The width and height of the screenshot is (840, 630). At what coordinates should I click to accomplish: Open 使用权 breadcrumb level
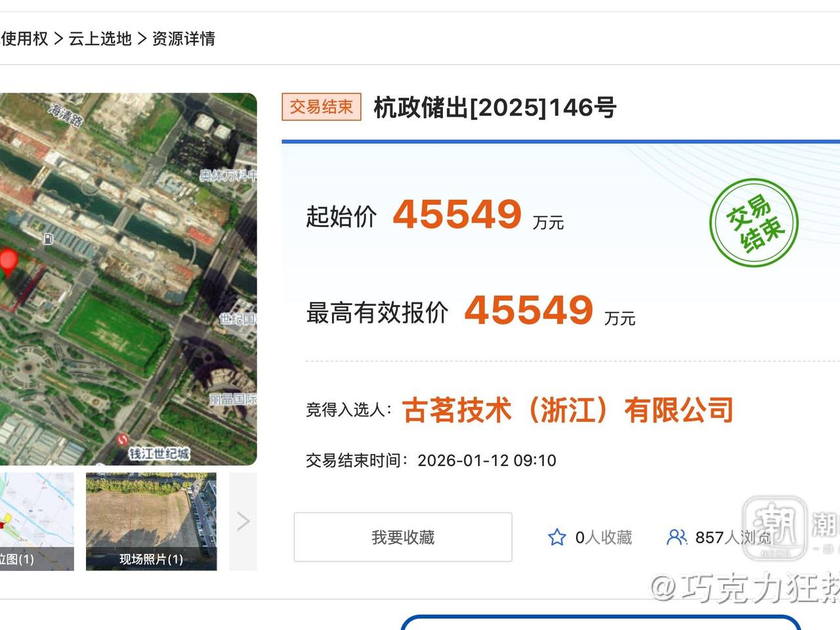click(x=24, y=39)
